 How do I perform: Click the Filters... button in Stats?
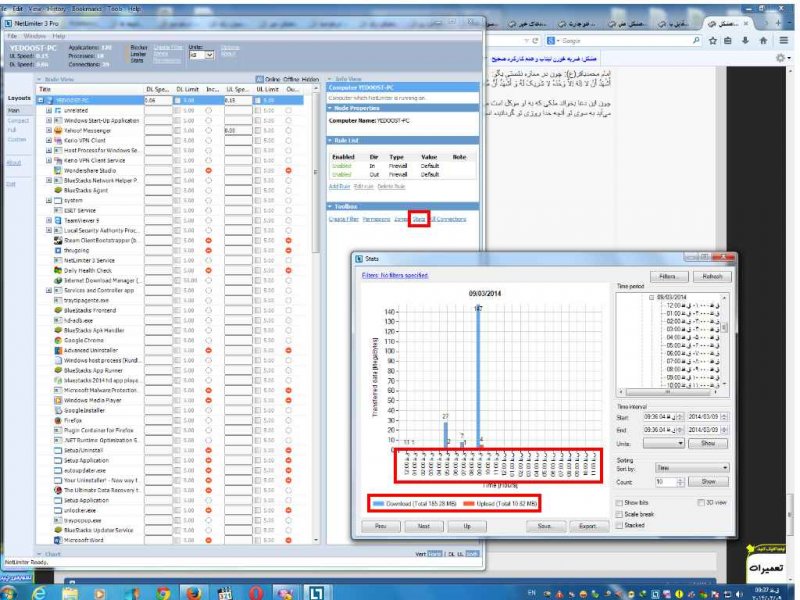pyautogui.click(x=669, y=277)
